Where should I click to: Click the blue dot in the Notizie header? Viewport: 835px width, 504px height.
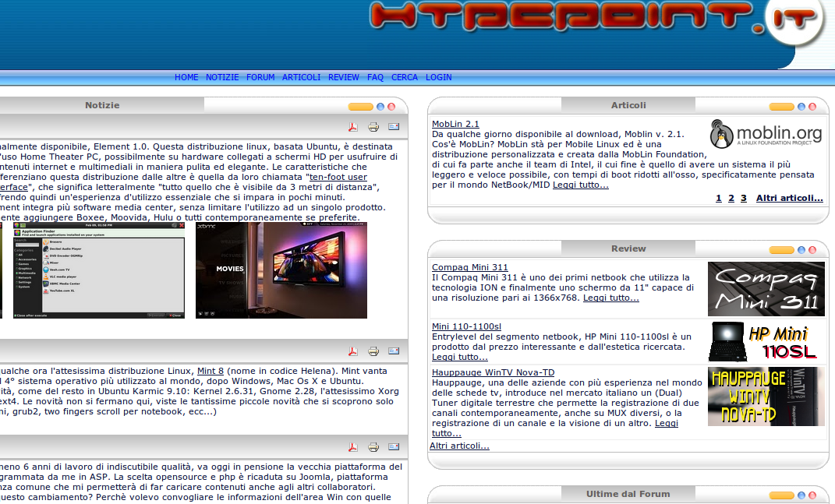(x=380, y=107)
